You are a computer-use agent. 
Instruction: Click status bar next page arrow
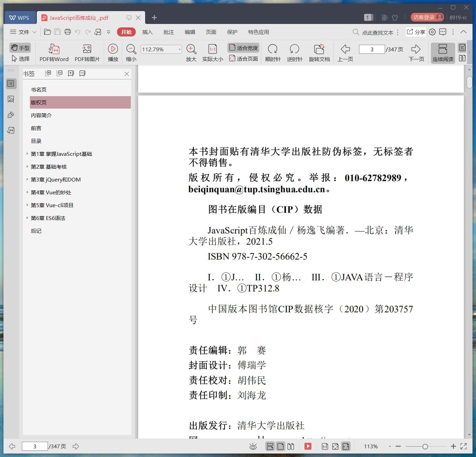(76, 447)
